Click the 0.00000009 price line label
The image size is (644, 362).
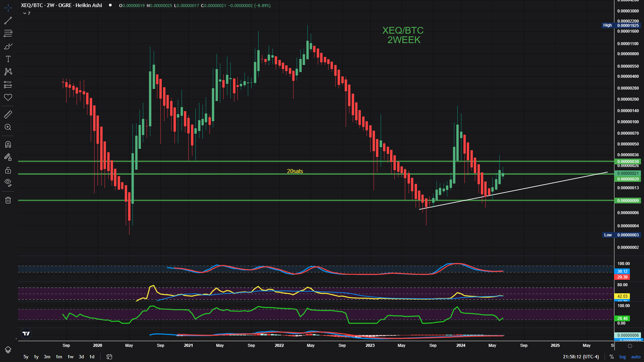628,200
